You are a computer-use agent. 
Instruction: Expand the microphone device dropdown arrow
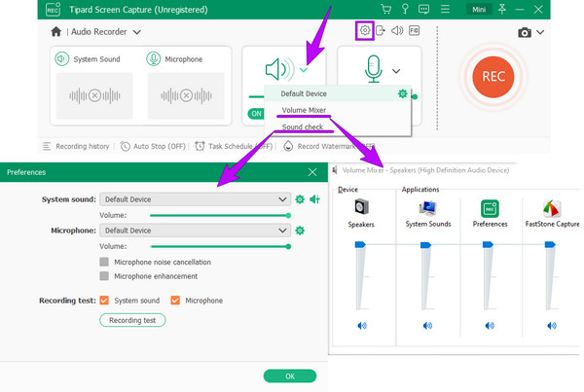click(396, 71)
